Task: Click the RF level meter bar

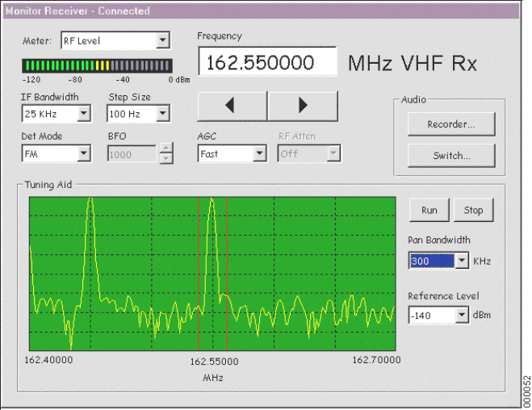Action: [97, 65]
